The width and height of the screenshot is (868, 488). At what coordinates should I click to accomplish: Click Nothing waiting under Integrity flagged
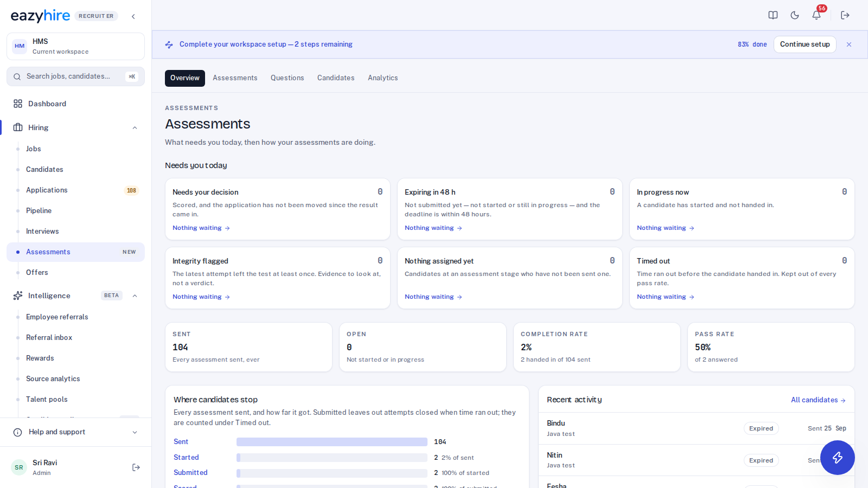[x=201, y=297]
